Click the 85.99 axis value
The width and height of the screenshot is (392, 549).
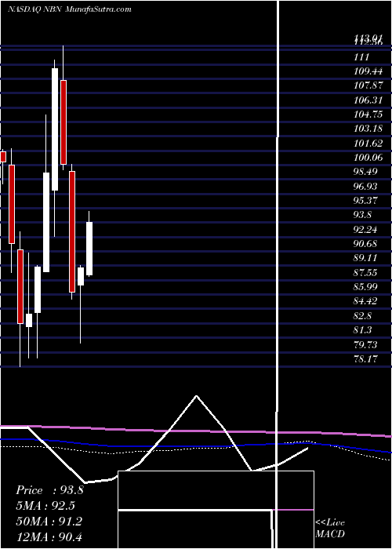(x=365, y=287)
